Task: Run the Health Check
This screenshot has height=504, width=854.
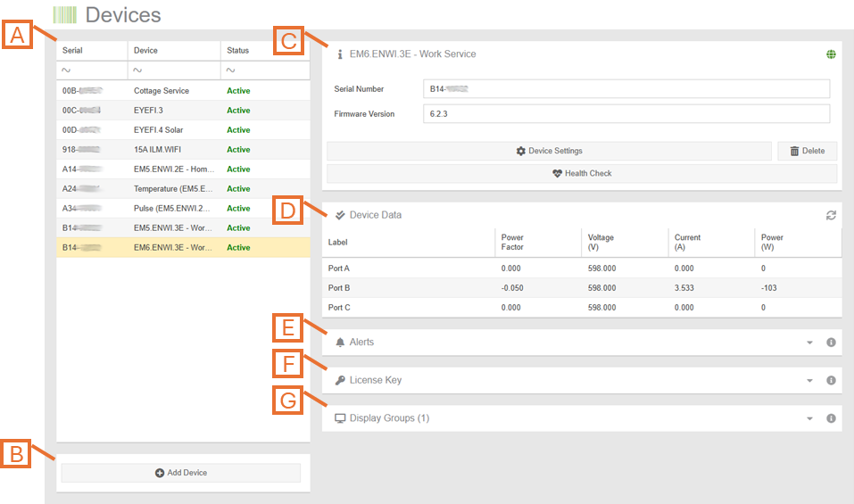Action: (582, 173)
